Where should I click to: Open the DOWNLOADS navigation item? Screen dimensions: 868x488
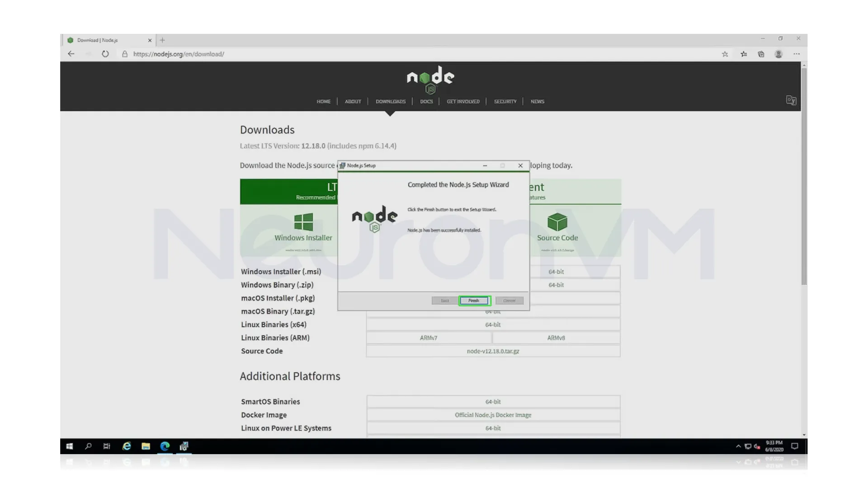[391, 102]
